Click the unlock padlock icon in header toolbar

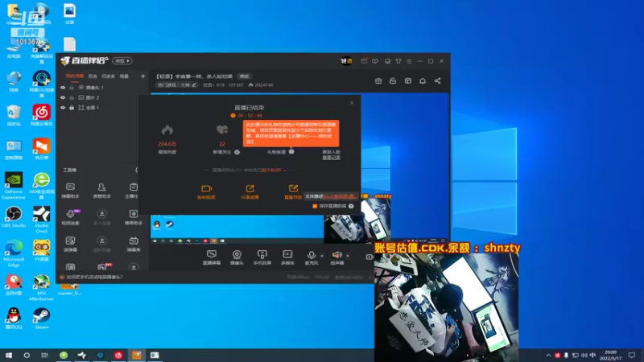click(393, 81)
